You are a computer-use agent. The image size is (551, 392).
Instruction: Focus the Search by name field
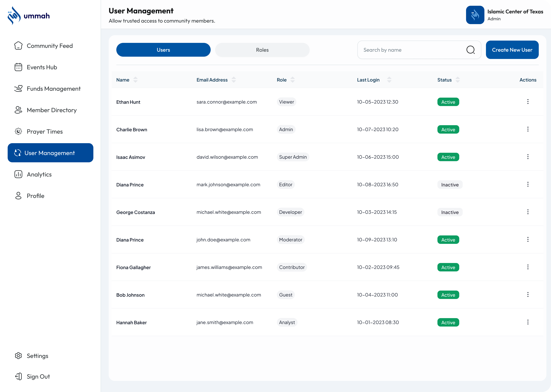[x=419, y=50]
